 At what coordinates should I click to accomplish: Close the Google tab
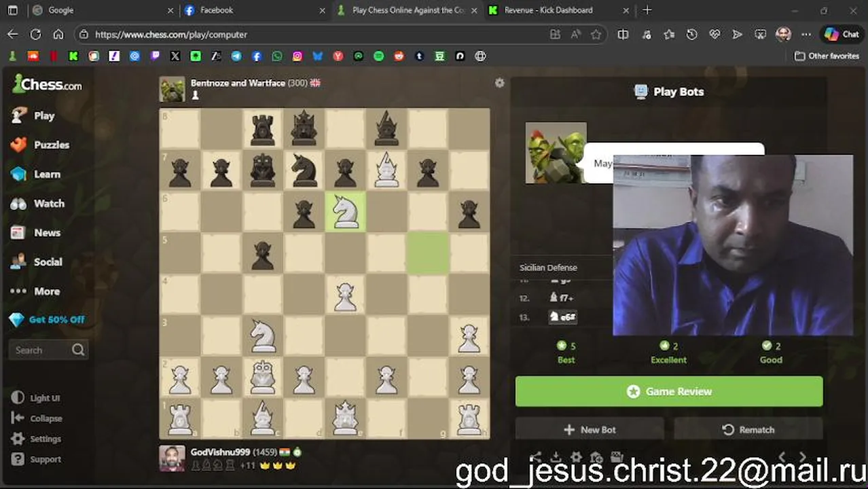click(170, 10)
